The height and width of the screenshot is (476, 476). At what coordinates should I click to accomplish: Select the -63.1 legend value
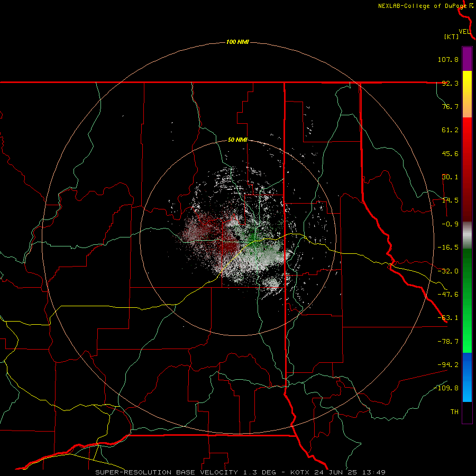(x=448, y=318)
